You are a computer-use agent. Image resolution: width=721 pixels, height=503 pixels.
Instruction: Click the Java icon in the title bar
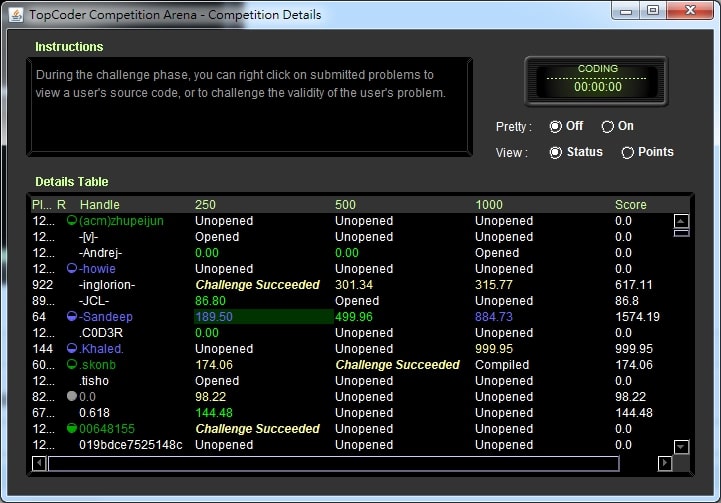click(x=16, y=15)
